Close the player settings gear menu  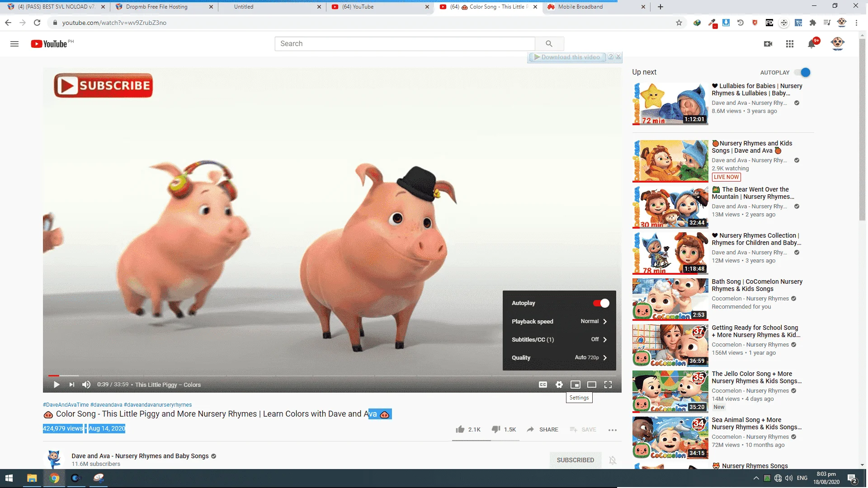pos(559,385)
